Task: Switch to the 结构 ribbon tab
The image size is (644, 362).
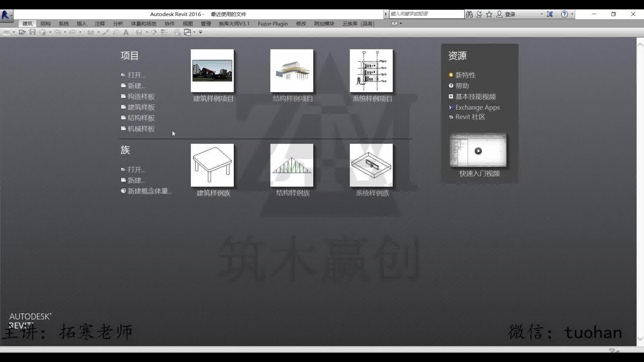Action: click(x=46, y=23)
